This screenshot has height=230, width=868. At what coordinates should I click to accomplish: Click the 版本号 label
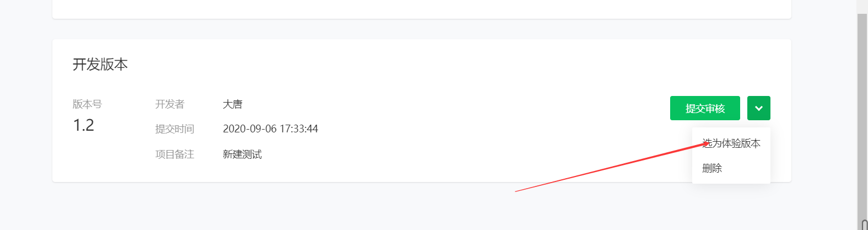click(x=87, y=104)
